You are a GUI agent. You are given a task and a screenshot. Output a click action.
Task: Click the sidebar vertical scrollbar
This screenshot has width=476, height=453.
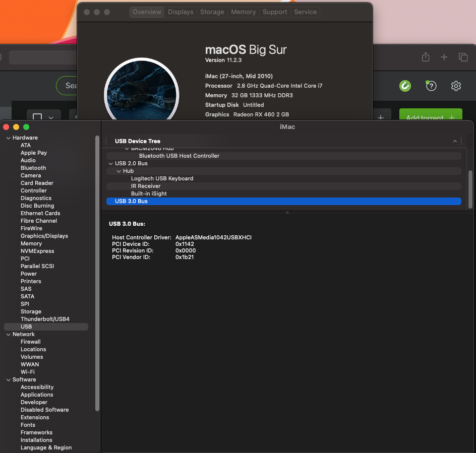[97, 273]
